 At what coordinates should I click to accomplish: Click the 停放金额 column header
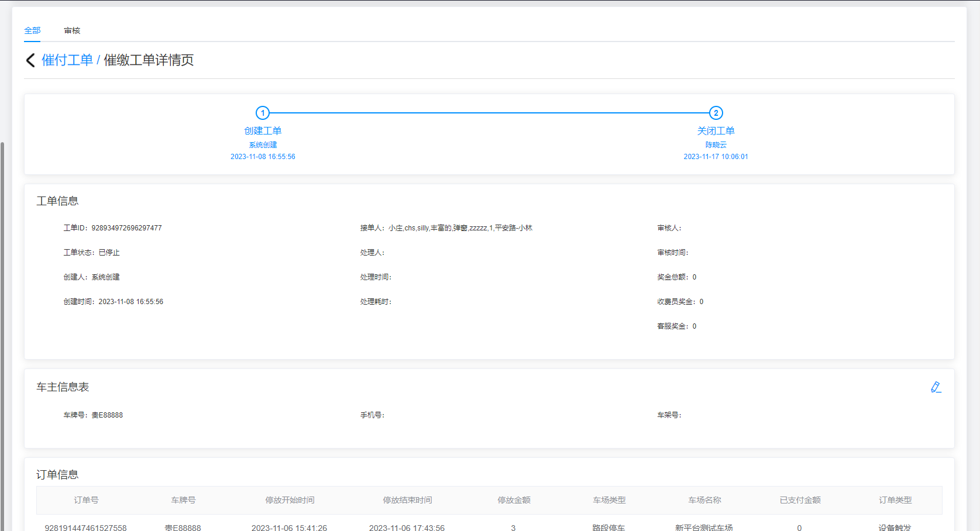pyautogui.click(x=514, y=500)
